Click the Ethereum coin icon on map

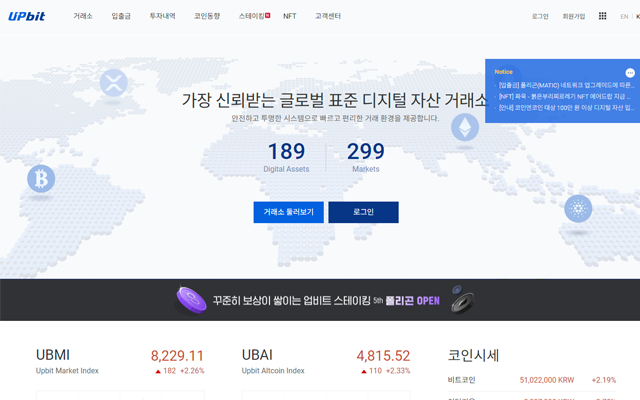click(x=465, y=127)
